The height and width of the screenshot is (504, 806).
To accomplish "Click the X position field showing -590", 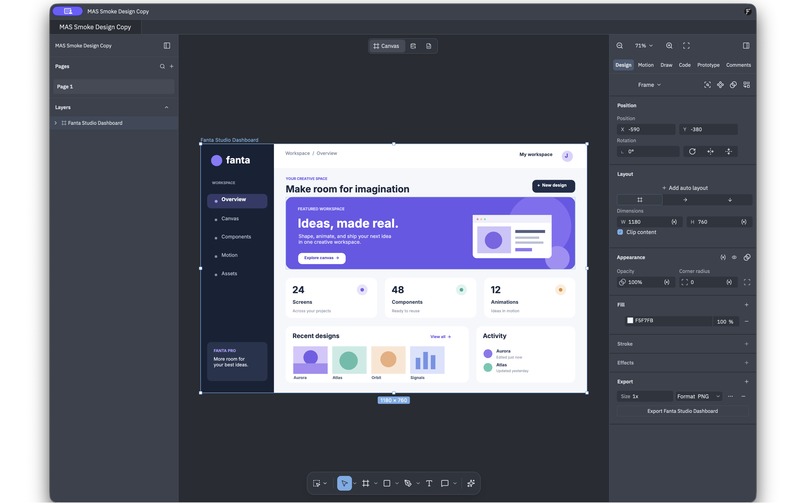I will (x=646, y=130).
